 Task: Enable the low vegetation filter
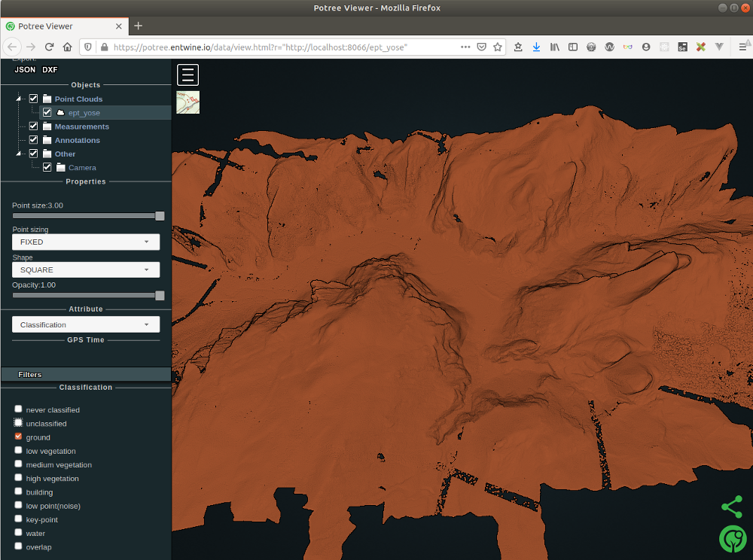(x=18, y=450)
